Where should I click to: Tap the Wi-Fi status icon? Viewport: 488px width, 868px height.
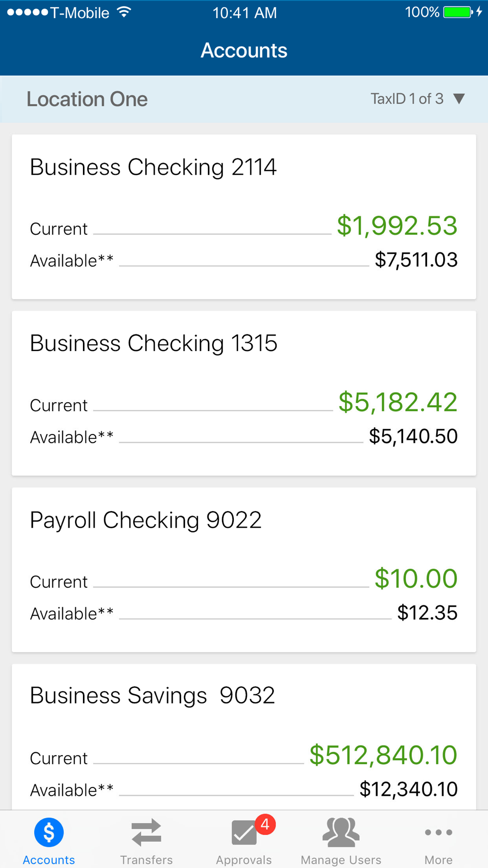[124, 12]
